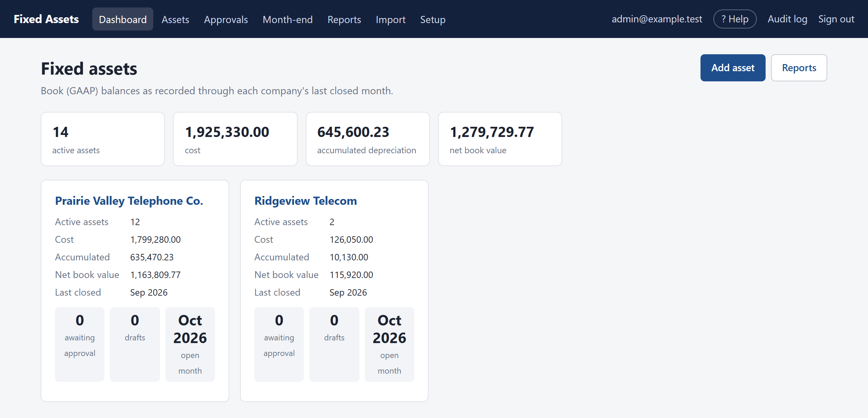Click Prairie Valley's Active assets count 12
The height and width of the screenshot is (418, 868).
tap(135, 222)
